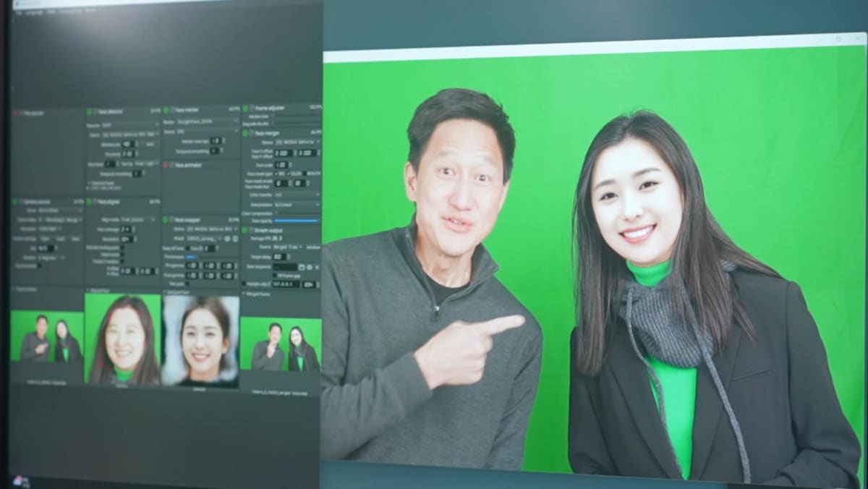Image resolution: width=868 pixels, height=489 pixels.
Task: Open the Language menu
Action: click(35, 14)
